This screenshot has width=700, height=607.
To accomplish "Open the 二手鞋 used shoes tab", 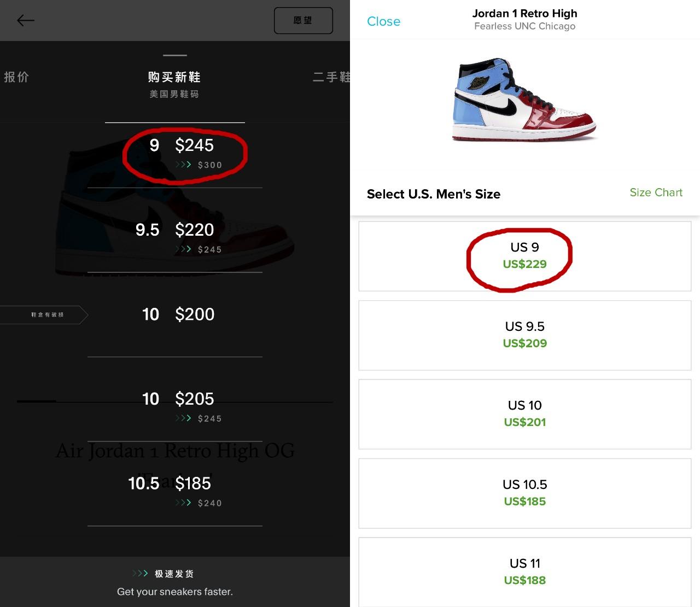I will click(x=331, y=77).
